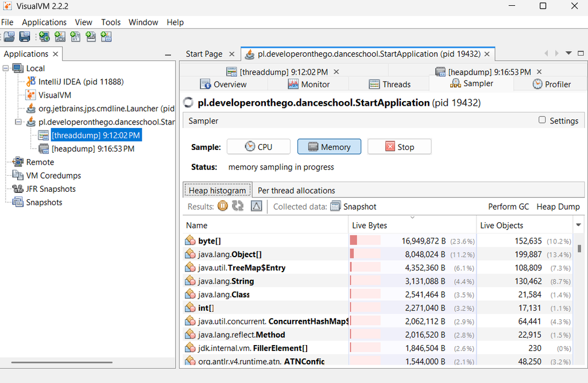
Task: Switch to the Per thread allocations tab
Action: coord(296,191)
